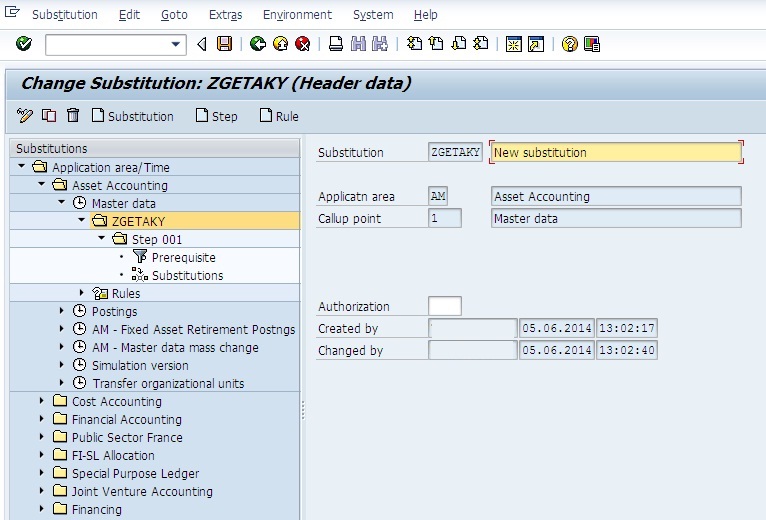
Task: Click the Print icon in toolbar
Action: pyautogui.click(x=336, y=44)
